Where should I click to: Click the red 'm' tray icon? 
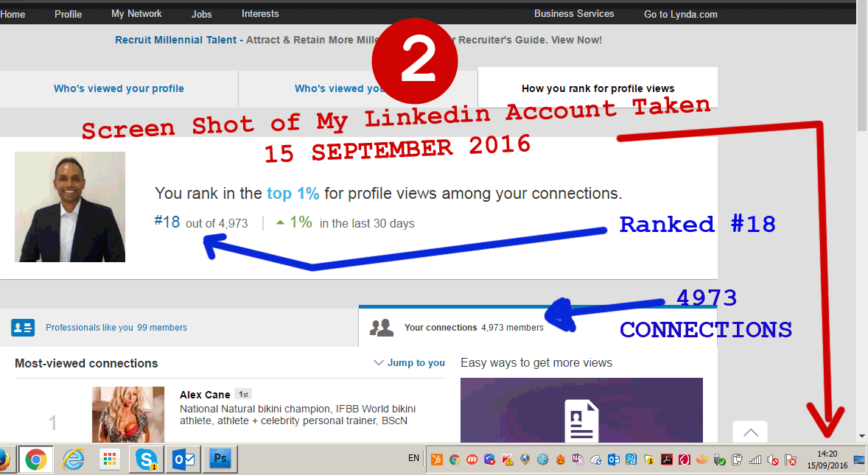(x=472, y=460)
